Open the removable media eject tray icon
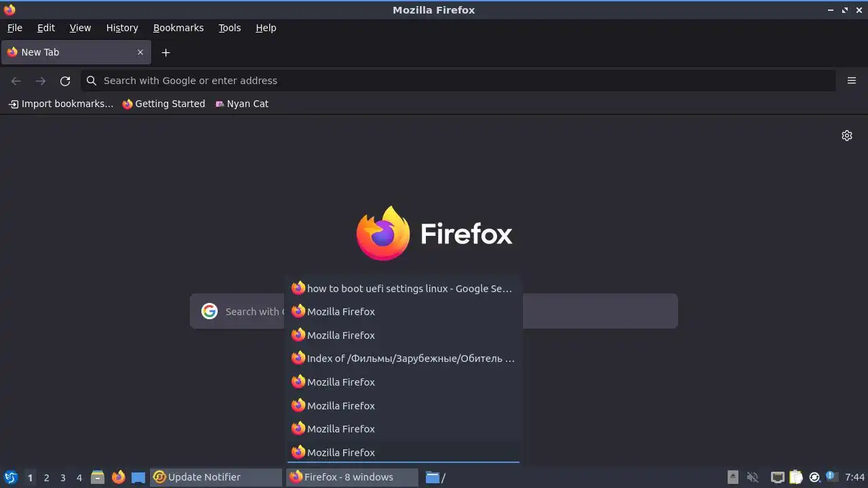868x488 pixels. (733, 477)
